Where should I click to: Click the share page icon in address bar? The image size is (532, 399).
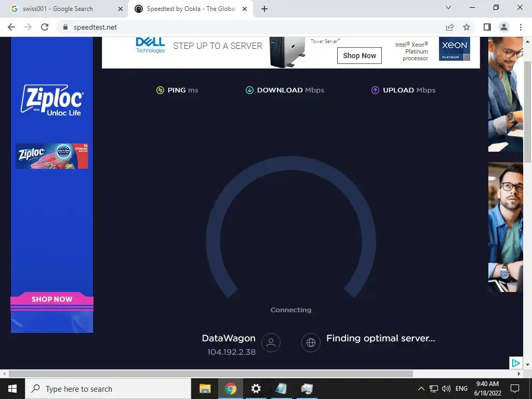coord(450,27)
